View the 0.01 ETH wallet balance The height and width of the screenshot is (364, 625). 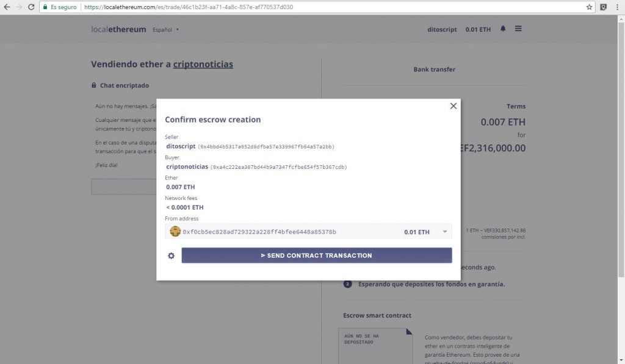[x=478, y=29]
